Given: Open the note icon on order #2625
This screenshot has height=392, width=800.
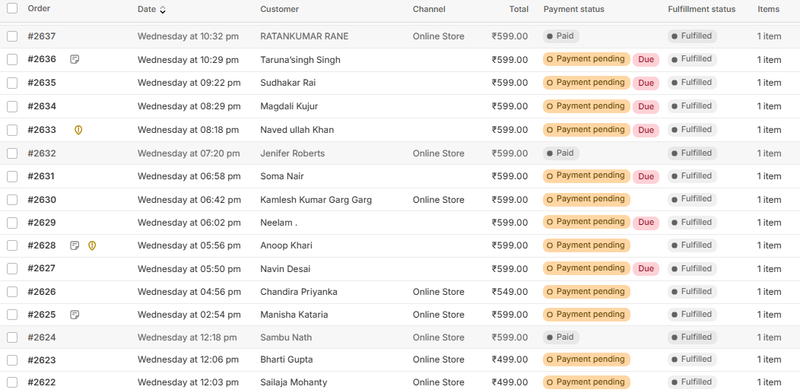Looking at the screenshot, I should (74, 314).
